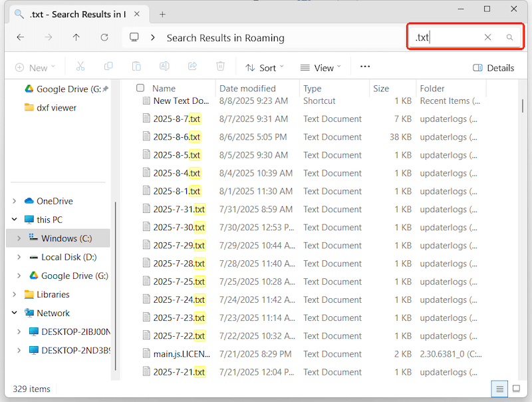Open the Sort dropdown menu
Image resolution: width=532 pixels, height=402 pixels.
[x=265, y=67]
